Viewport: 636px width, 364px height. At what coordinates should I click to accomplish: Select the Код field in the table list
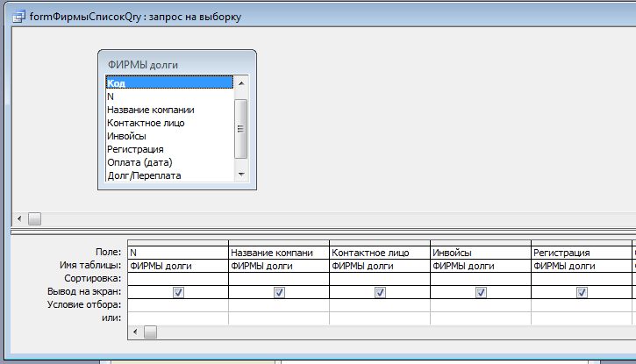(x=168, y=83)
